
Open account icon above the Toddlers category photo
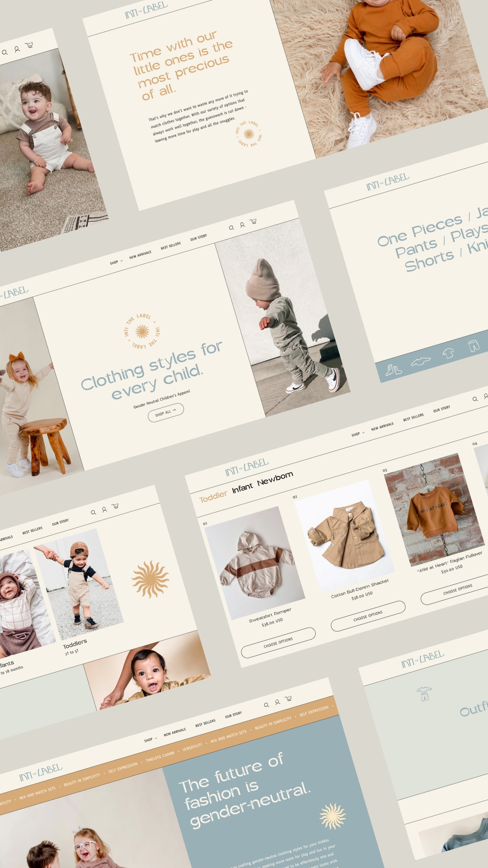[x=104, y=509]
